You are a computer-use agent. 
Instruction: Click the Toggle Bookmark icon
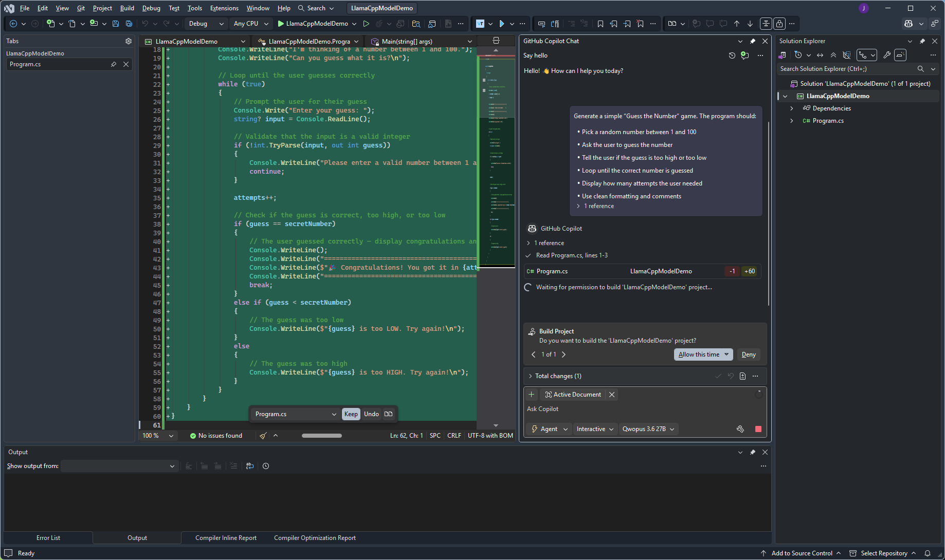coord(601,24)
